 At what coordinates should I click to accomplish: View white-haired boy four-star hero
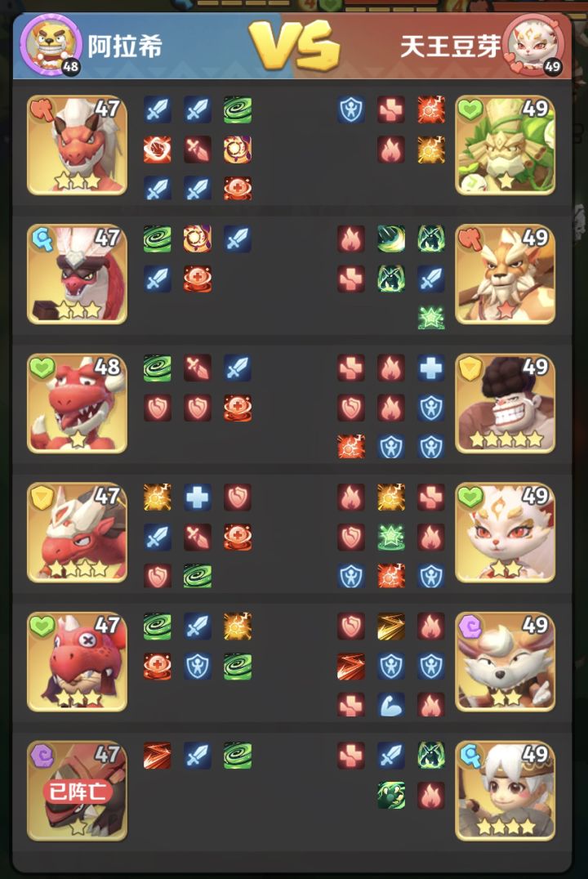coord(505,791)
